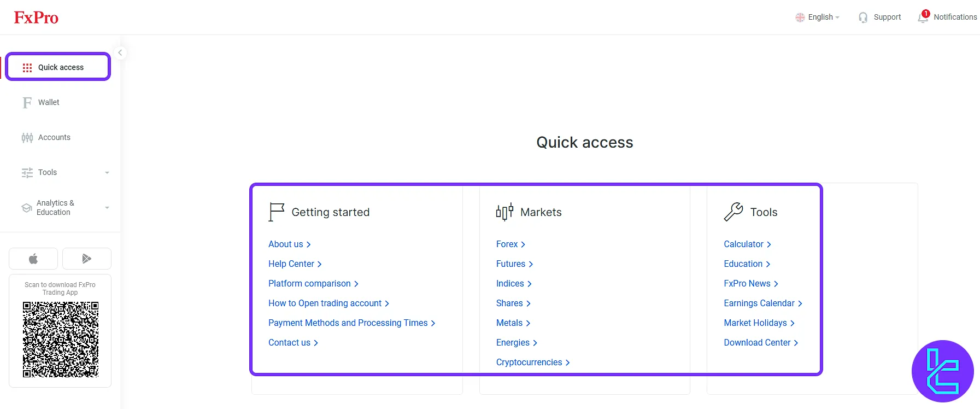Click the round chat widget icon
The height and width of the screenshot is (409, 980).
(x=943, y=371)
